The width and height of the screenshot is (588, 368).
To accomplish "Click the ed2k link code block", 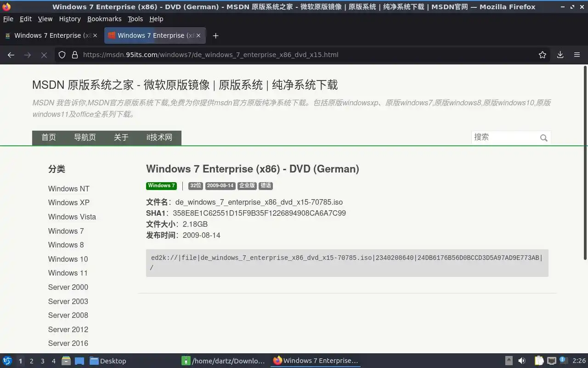I will 347,263.
